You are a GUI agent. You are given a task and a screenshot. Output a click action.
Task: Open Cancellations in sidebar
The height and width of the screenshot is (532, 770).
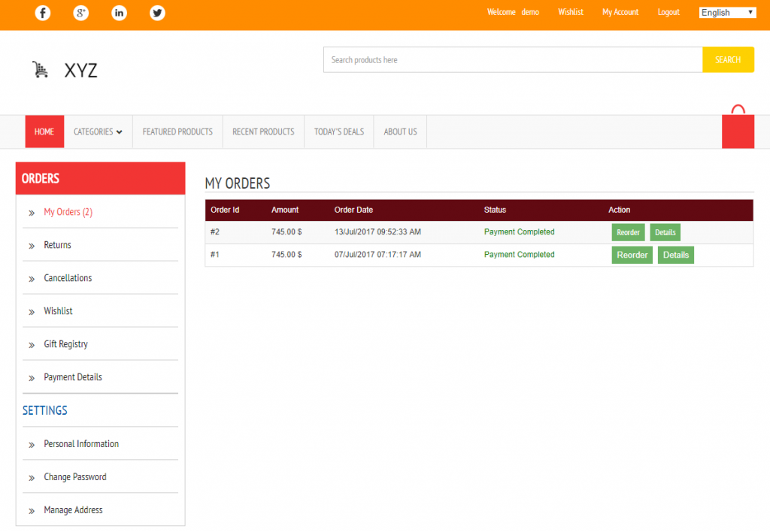click(x=68, y=278)
